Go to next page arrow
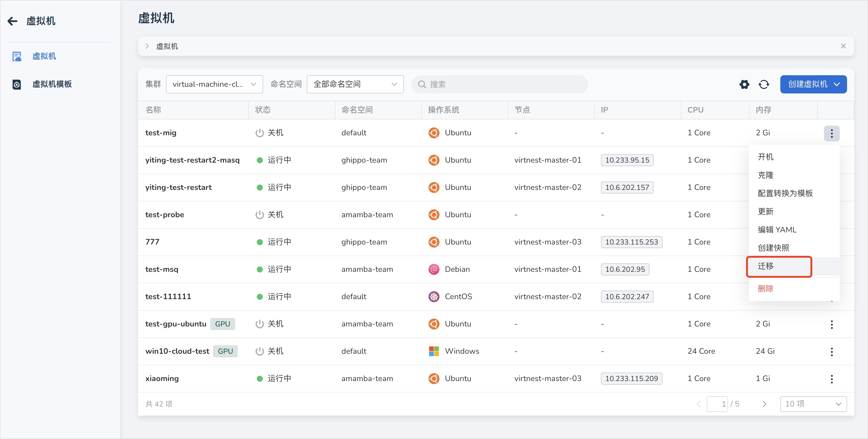This screenshot has width=868, height=439. click(764, 404)
